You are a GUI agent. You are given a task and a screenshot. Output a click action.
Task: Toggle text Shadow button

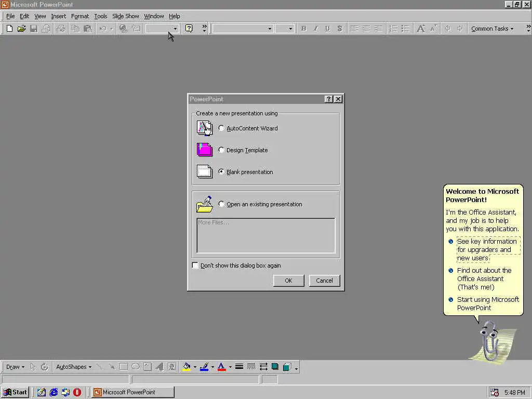click(340, 29)
